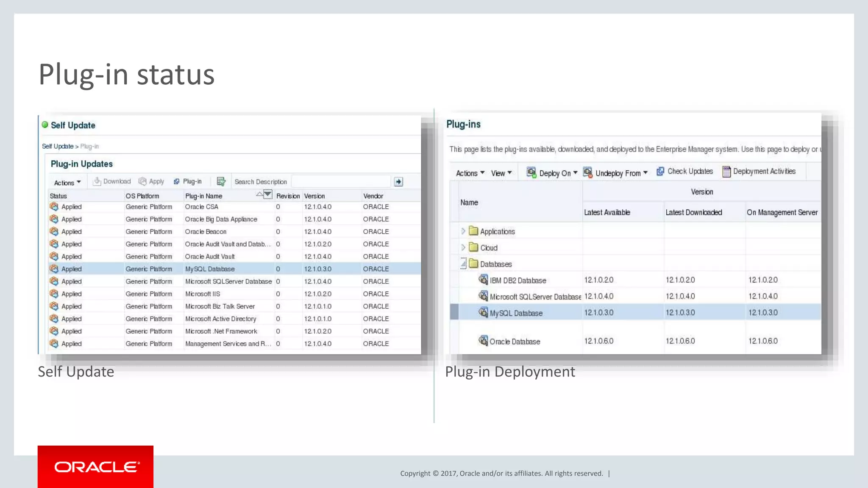Collapse the Databases folder
Screen dimensions: 868x488
464,264
